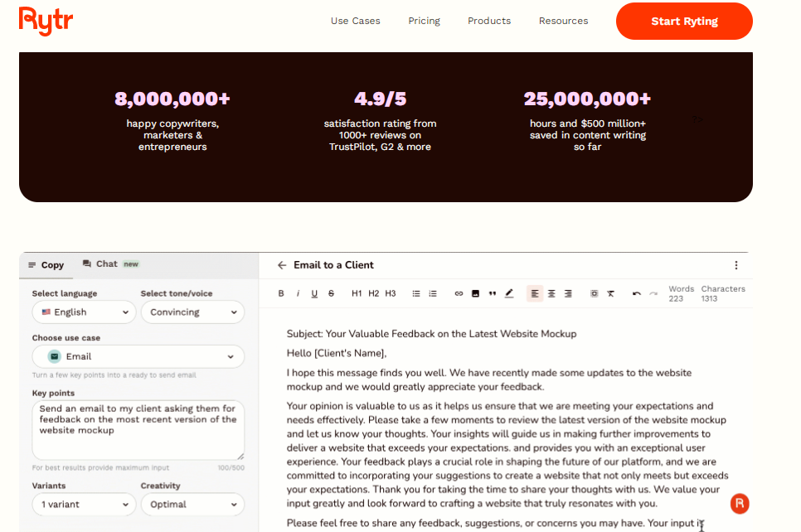Toggle italic formatting in the editor toolbar
Screen dimensions: 801x532
coord(298,293)
